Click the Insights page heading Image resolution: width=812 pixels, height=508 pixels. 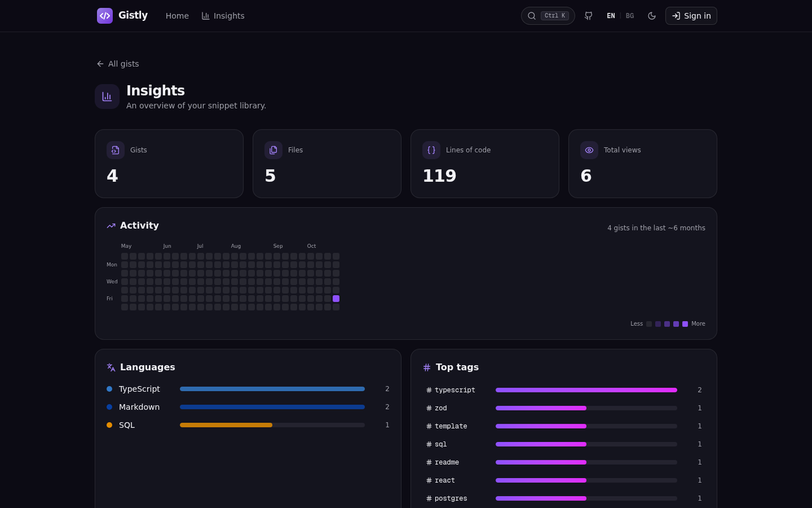155,91
